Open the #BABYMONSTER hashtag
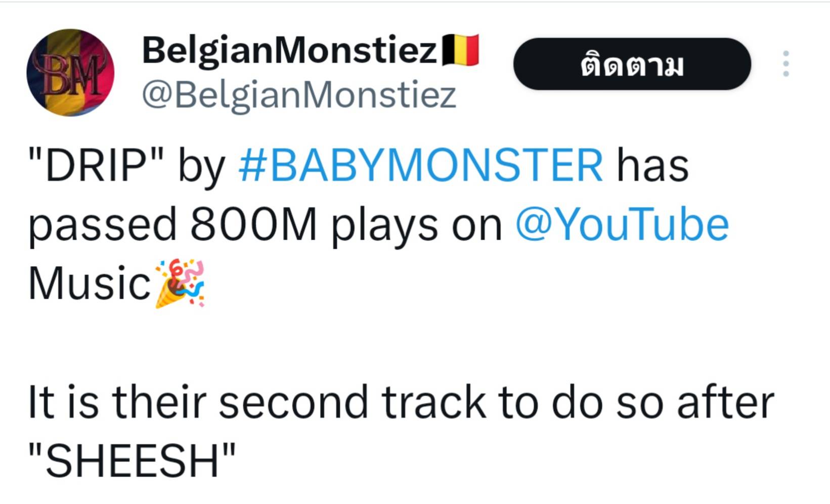The height and width of the screenshot is (504, 830). coord(421,165)
